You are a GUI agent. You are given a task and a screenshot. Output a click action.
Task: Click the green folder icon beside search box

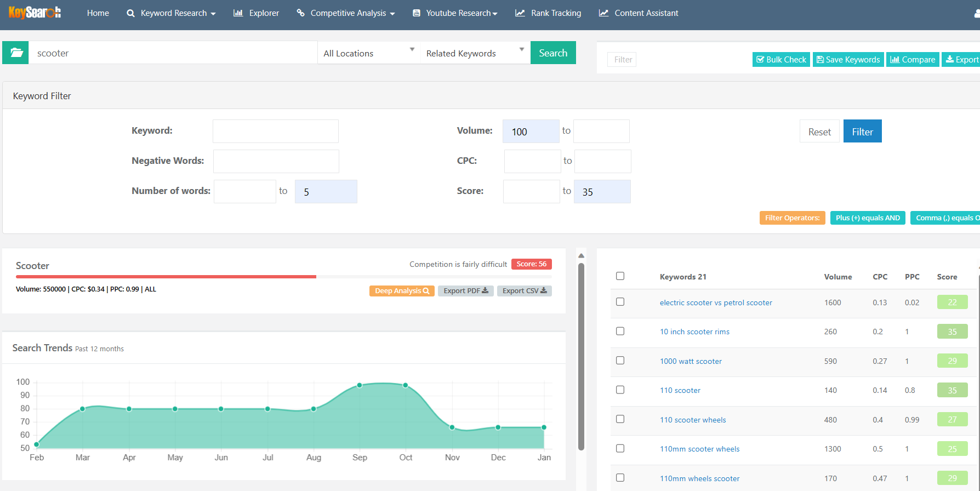16,53
